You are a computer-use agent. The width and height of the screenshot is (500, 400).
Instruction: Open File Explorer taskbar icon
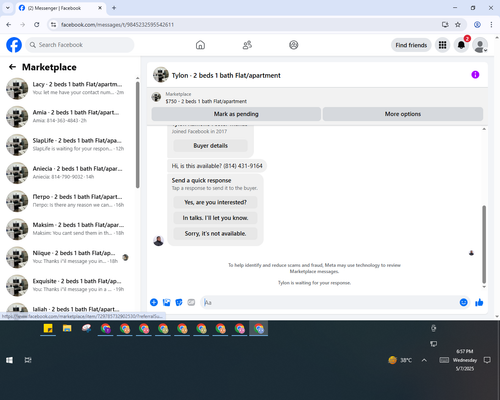point(67,329)
